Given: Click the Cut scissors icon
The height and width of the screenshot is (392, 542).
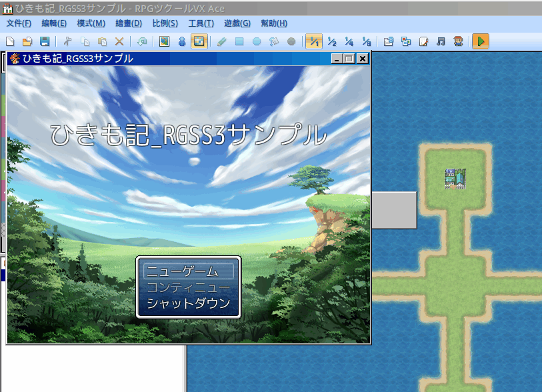Looking at the screenshot, I should [67, 42].
